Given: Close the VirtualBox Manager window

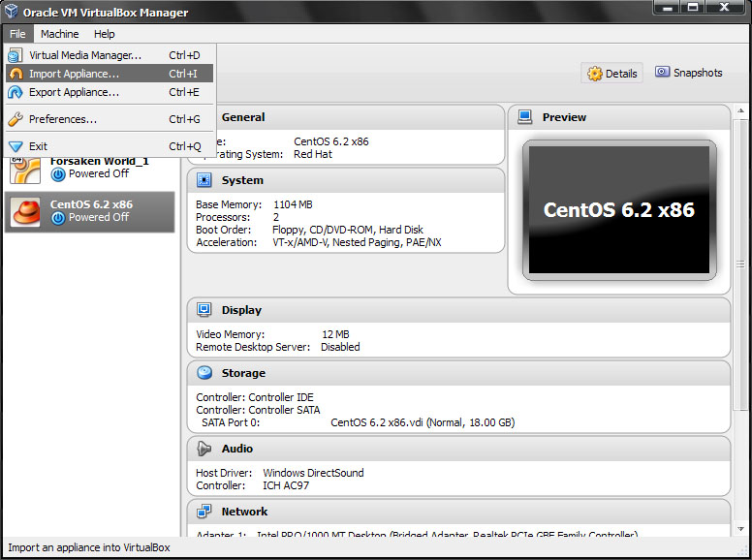Looking at the screenshot, I should 725,7.
